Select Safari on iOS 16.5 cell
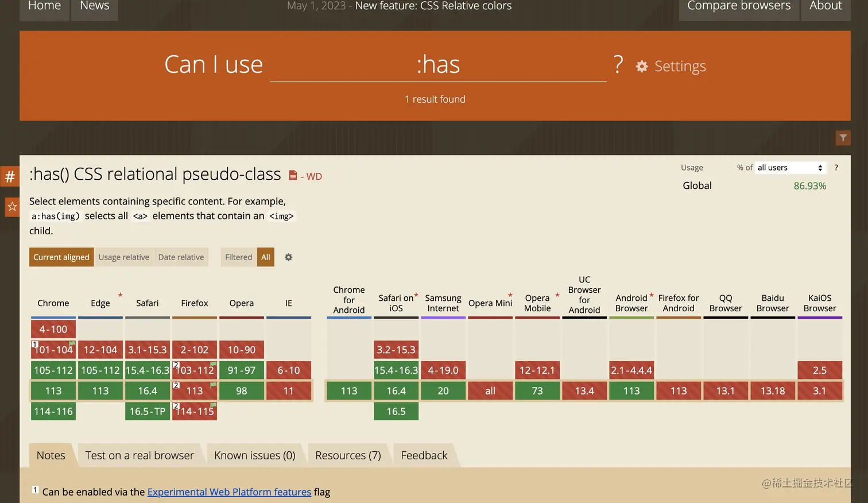The width and height of the screenshot is (868, 503). pos(396,411)
